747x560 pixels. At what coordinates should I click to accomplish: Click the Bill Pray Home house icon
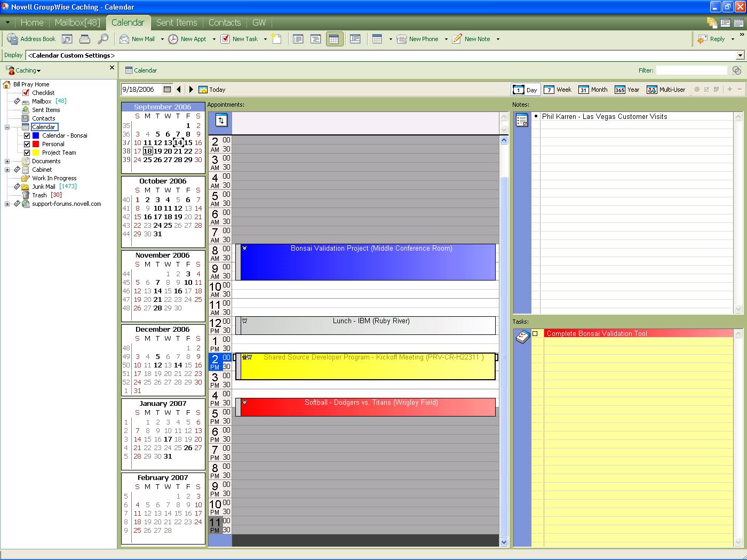7,84
